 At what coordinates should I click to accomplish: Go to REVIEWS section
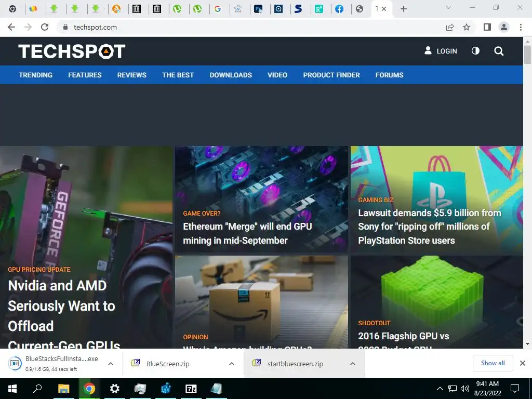coord(131,75)
